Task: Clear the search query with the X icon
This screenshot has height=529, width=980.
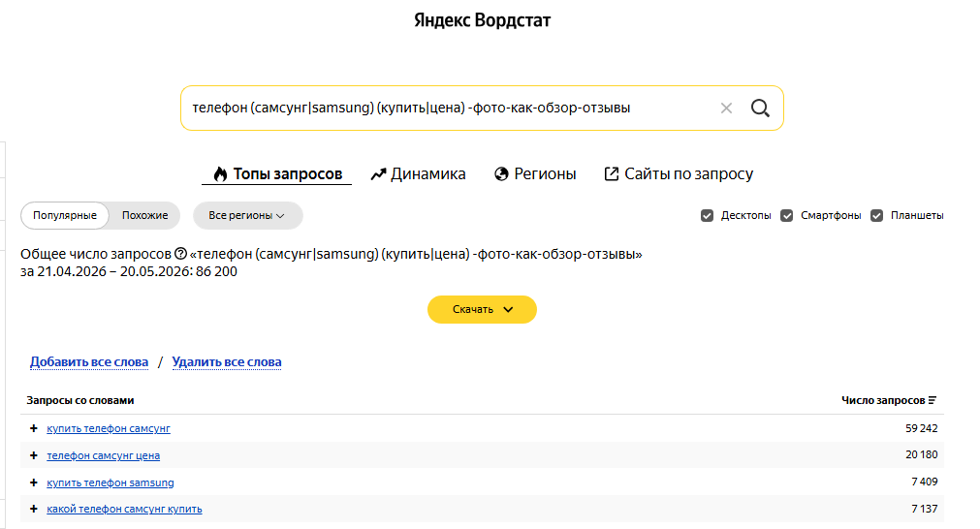Action: point(726,109)
